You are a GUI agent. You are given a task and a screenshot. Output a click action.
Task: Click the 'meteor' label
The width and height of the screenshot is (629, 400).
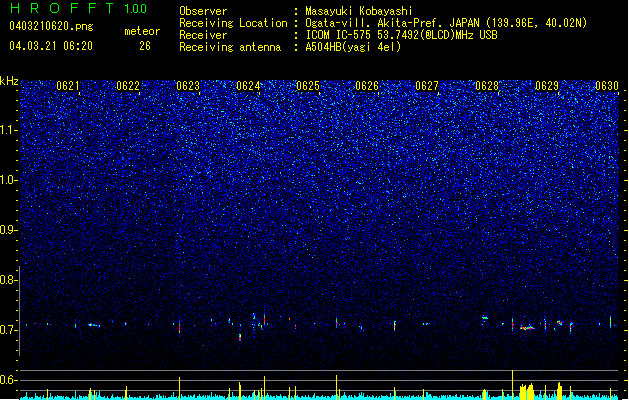pos(142,31)
